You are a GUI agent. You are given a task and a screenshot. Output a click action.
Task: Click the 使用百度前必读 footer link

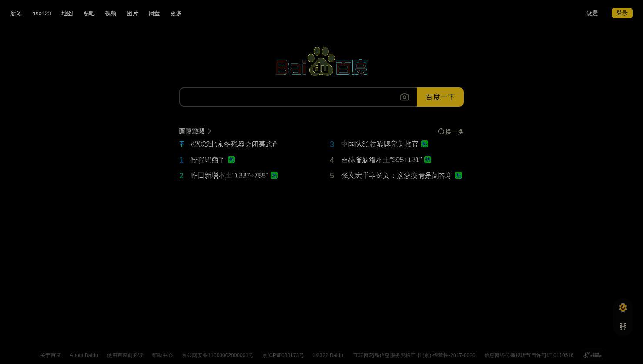pyautogui.click(x=125, y=355)
